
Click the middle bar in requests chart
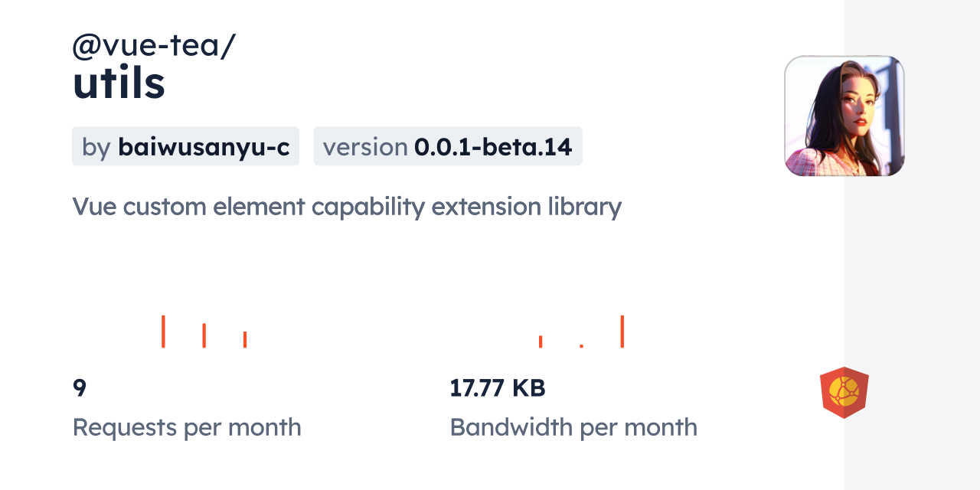(204, 335)
